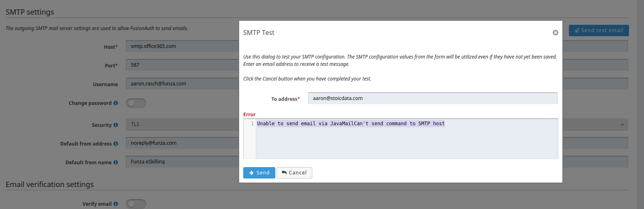Click the Security info icon

pyautogui.click(x=116, y=125)
